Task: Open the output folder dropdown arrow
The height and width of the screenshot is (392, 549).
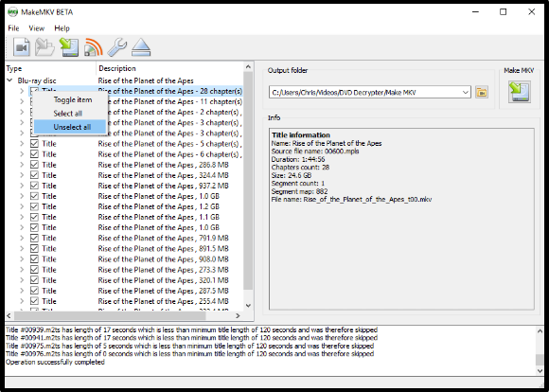Action: (465, 93)
